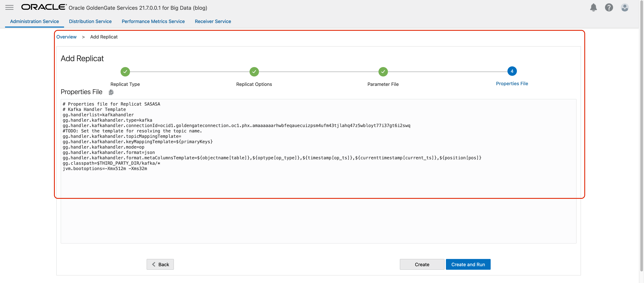Viewport: 644px width, 283px height.
Task: Open the Receiver Service tab
Action: tap(213, 22)
